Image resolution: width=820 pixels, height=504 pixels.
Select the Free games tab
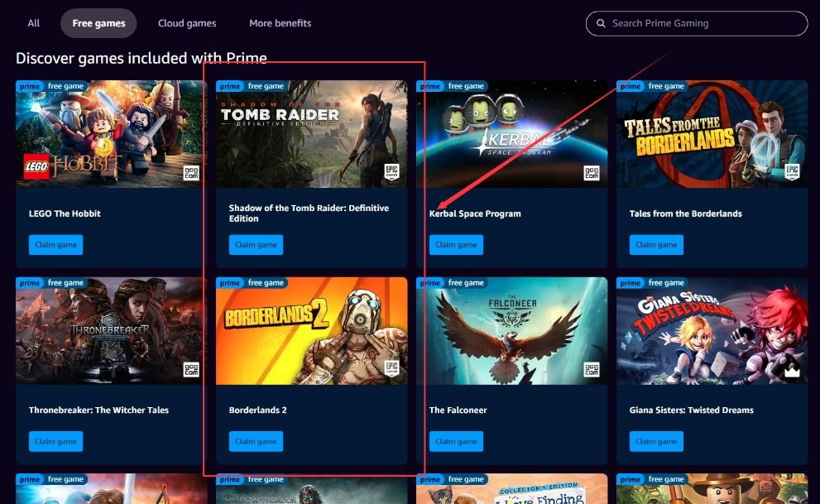pyautogui.click(x=98, y=23)
